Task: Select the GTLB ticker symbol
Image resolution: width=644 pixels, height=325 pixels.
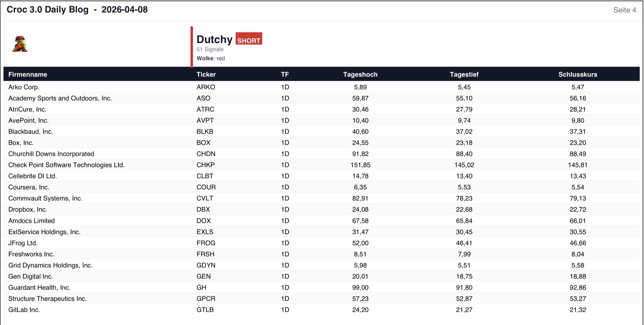Action: [205, 310]
